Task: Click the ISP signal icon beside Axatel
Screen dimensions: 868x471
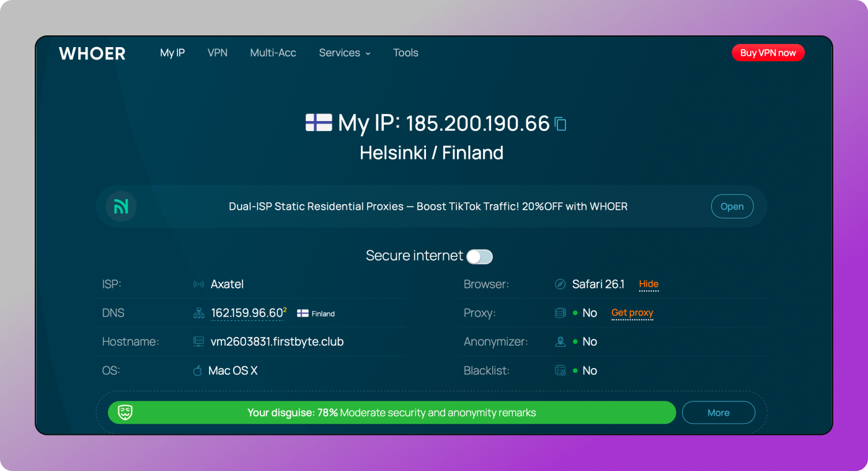Action: 198,285
